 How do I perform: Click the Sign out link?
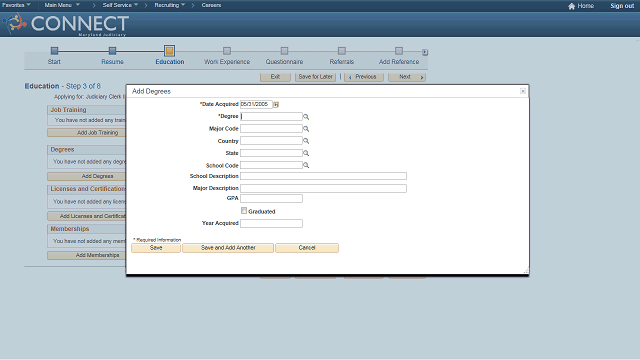622,6
